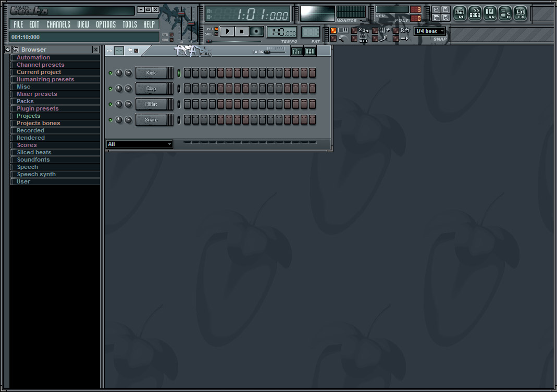This screenshot has height=392, width=557.
Task: Open the Piano Roll (PR) window
Action: [490, 13]
